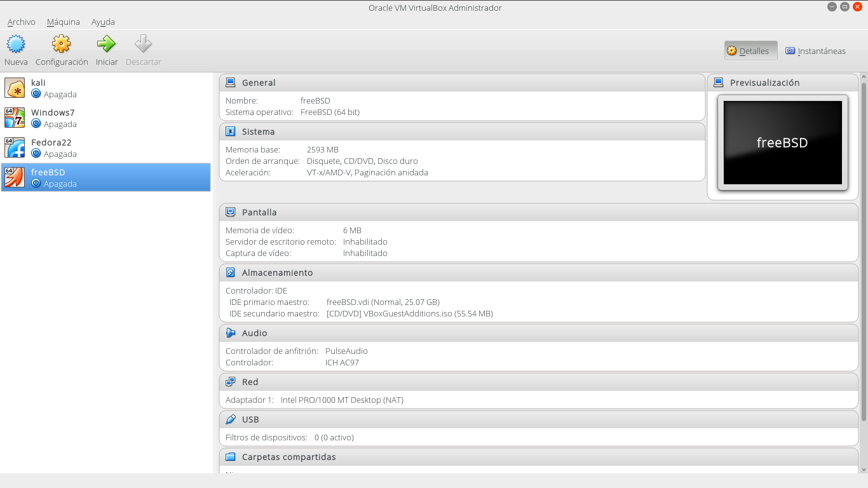868x488 pixels.
Task: Click the 'Controlador: IDE' storage line
Action: click(x=256, y=290)
